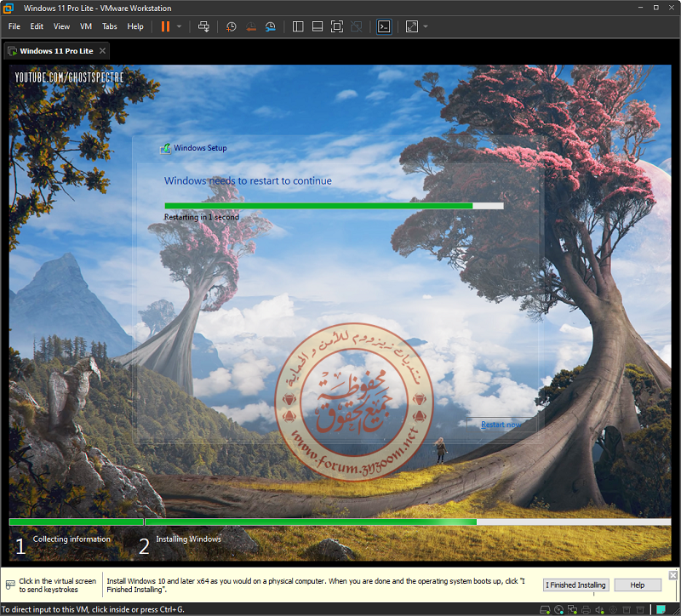Click the Restart now link

coord(501,425)
